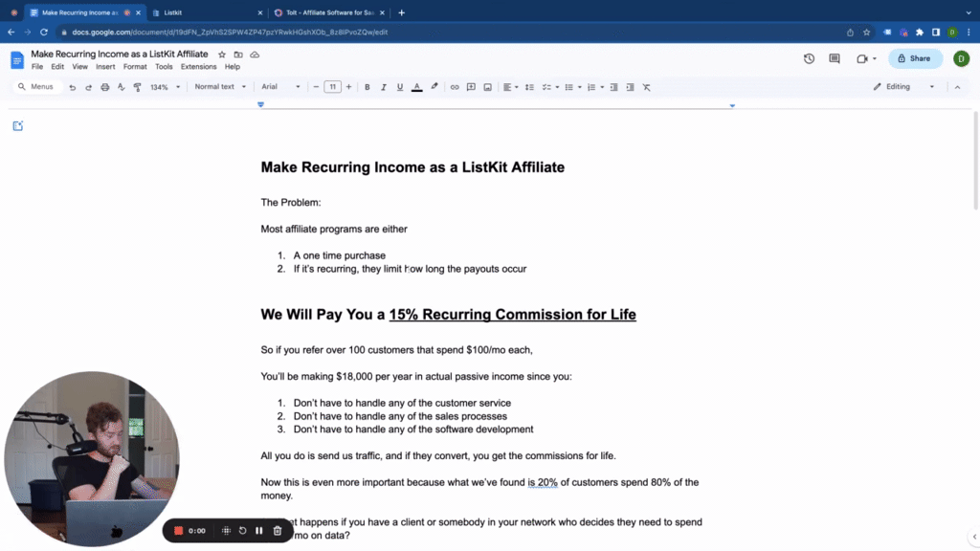Reload the page in the browser
This screenshot has height=551, width=980.
tap(44, 33)
